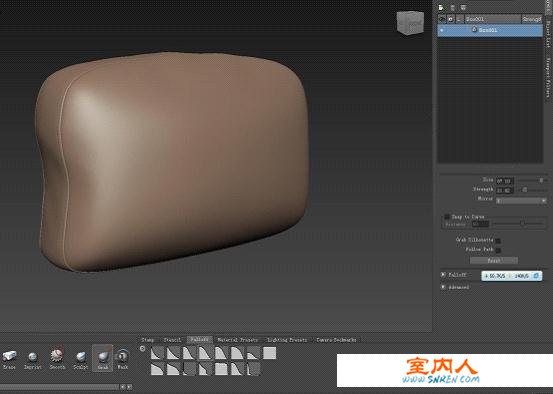Click the name column header in layers

(492, 19)
